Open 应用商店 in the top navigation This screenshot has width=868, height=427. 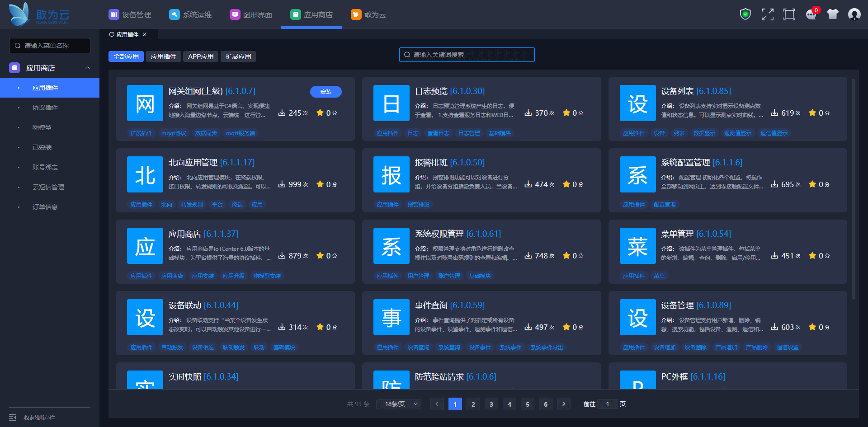tap(311, 14)
